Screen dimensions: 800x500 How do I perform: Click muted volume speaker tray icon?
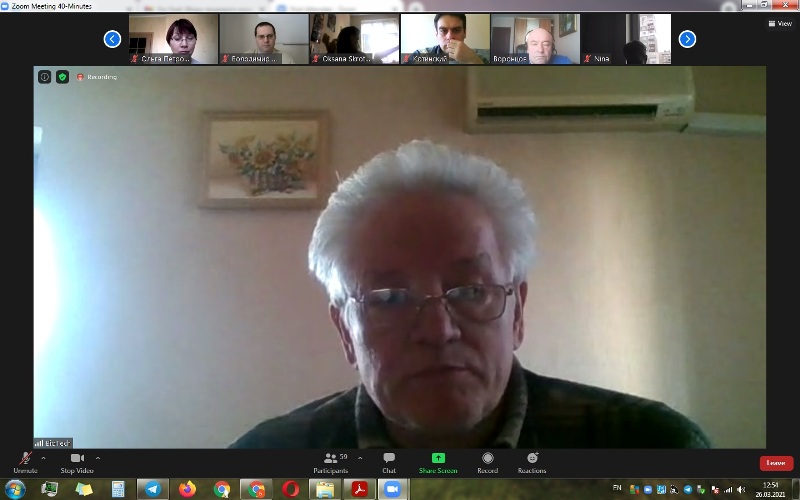741,490
